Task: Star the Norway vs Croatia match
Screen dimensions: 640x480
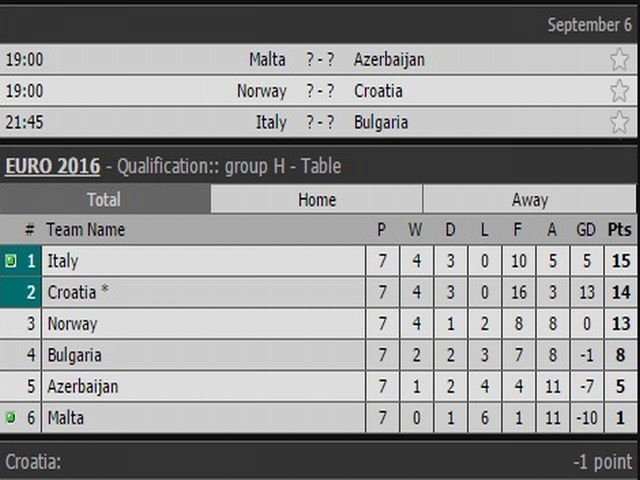Action: [x=619, y=91]
